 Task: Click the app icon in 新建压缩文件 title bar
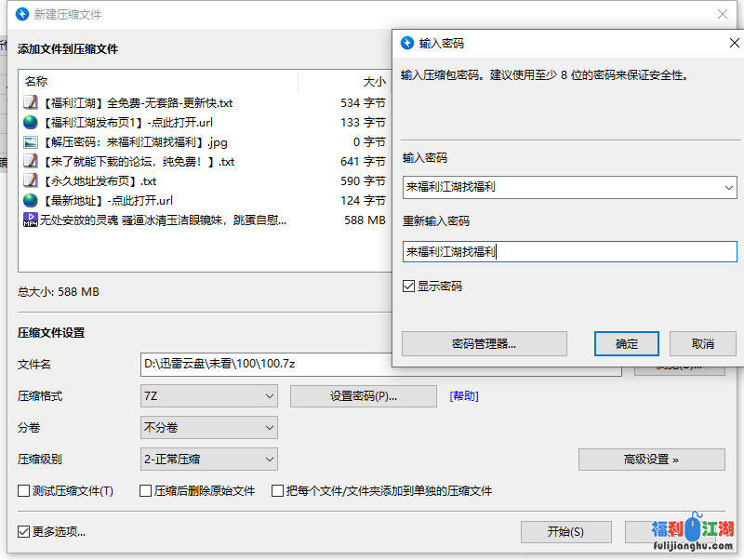23,14
